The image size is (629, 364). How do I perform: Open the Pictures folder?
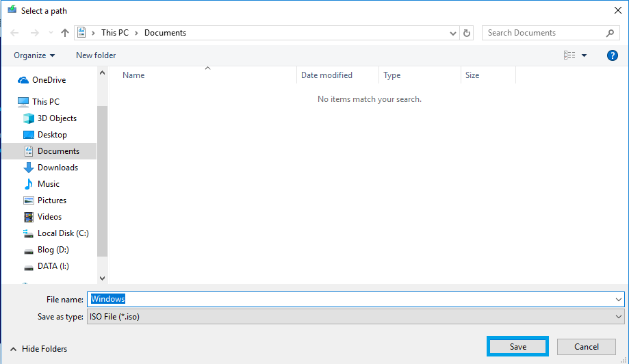52,200
